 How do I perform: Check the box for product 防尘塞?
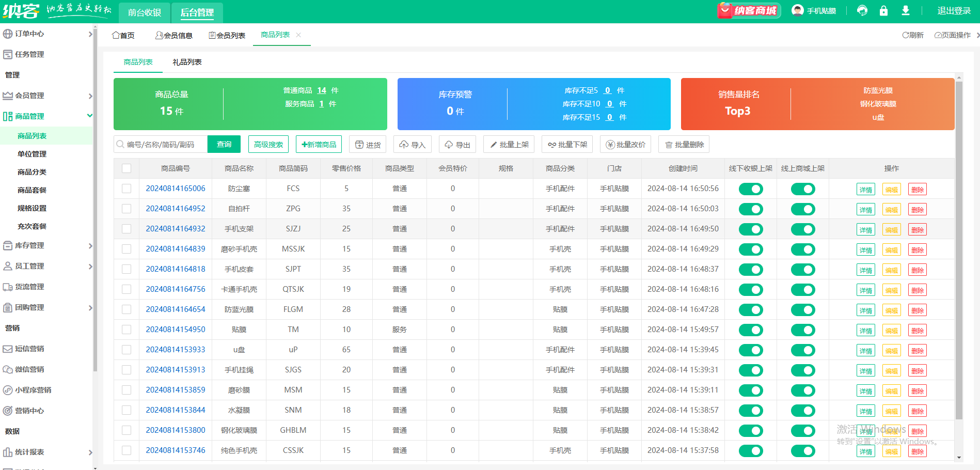click(x=127, y=189)
